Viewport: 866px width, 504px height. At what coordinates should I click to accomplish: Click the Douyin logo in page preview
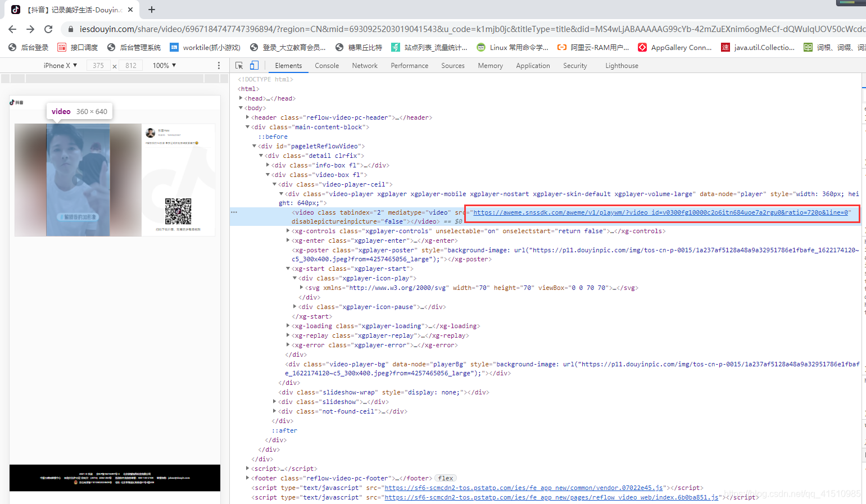click(16, 102)
